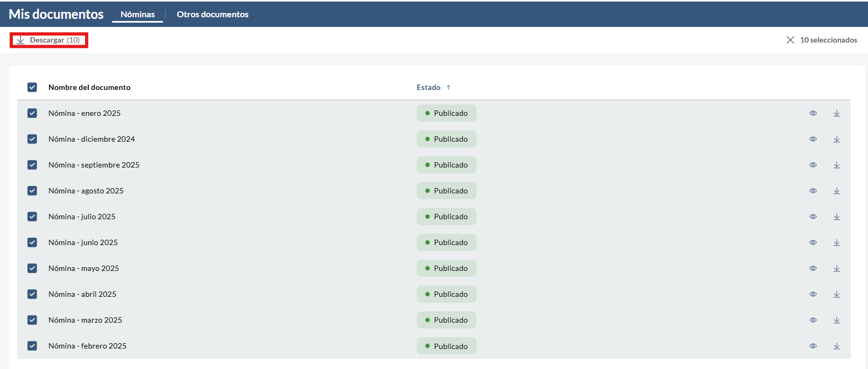
Task: Deselect the Nómina enero 2025 checkbox
Action: (32, 113)
